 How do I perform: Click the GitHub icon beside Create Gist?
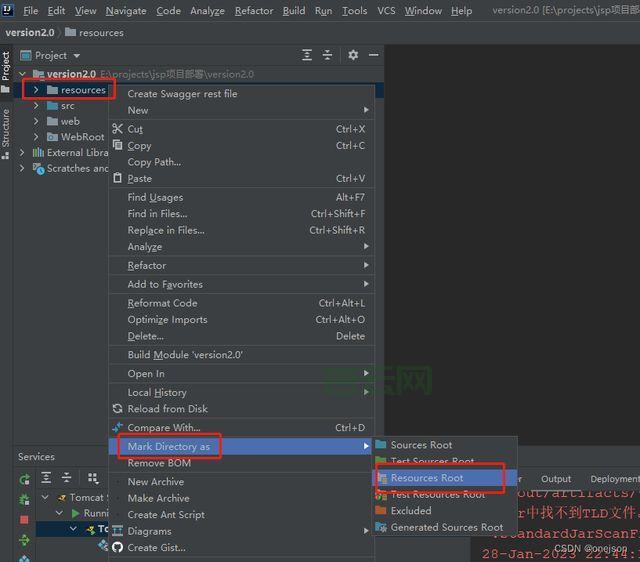pyautogui.click(x=118, y=547)
